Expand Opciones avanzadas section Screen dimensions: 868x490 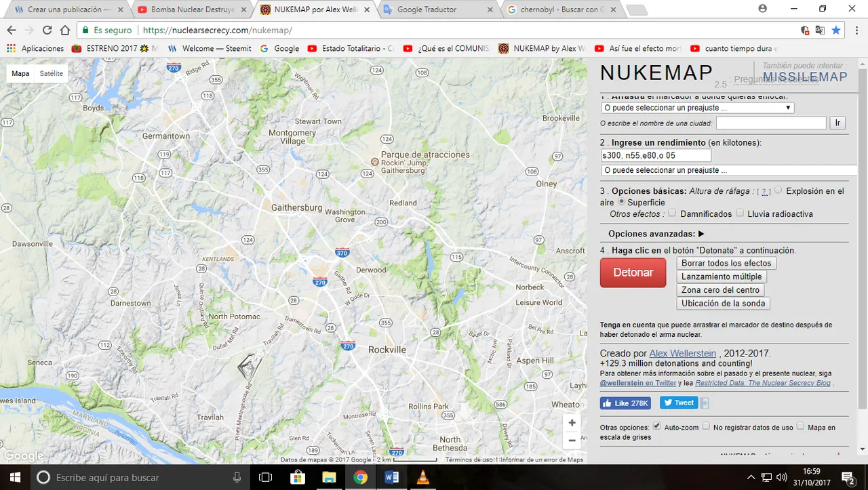[656, 234]
